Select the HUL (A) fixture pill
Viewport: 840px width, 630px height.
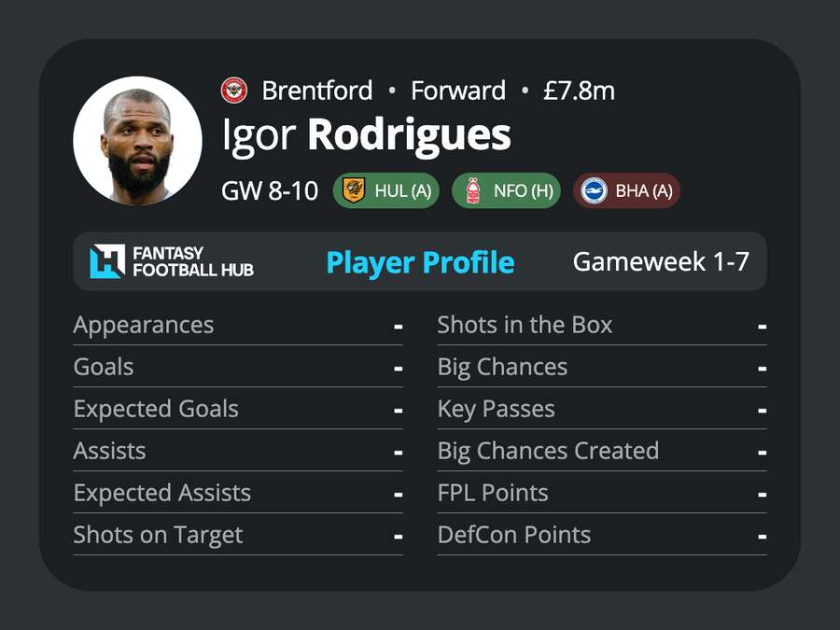(385, 190)
